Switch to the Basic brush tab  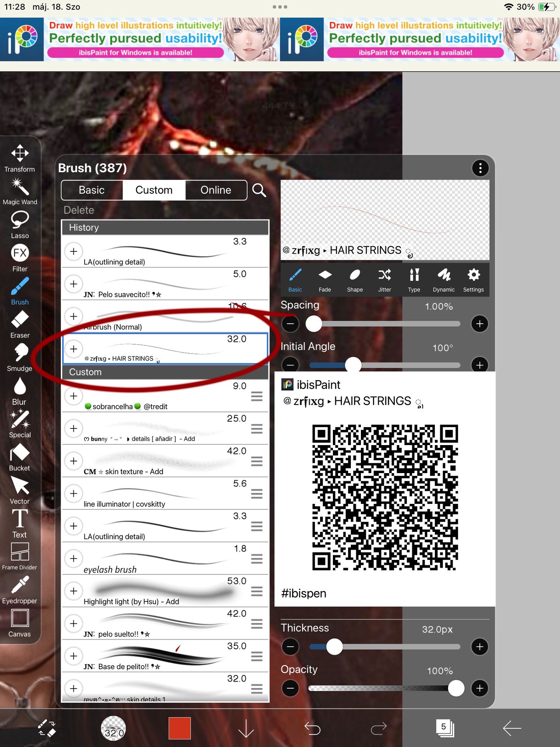click(92, 190)
